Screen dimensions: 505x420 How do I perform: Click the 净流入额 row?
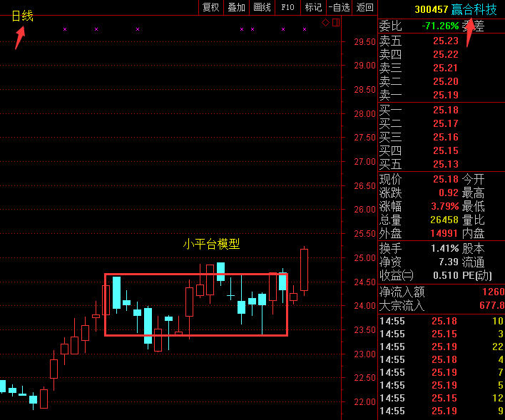[x=442, y=292]
